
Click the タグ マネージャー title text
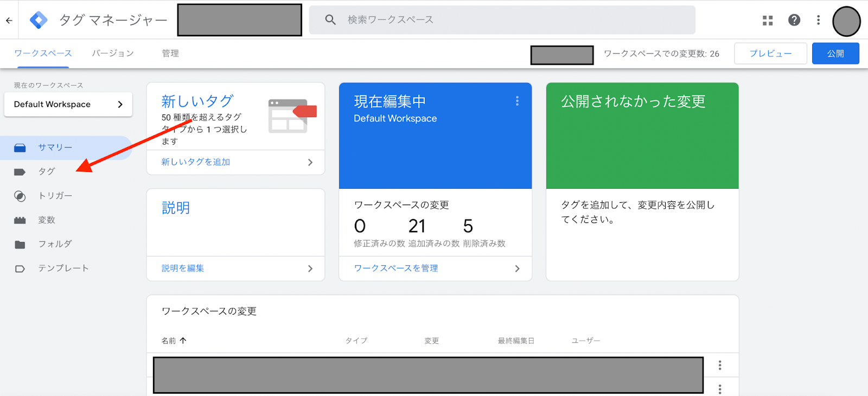113,21
